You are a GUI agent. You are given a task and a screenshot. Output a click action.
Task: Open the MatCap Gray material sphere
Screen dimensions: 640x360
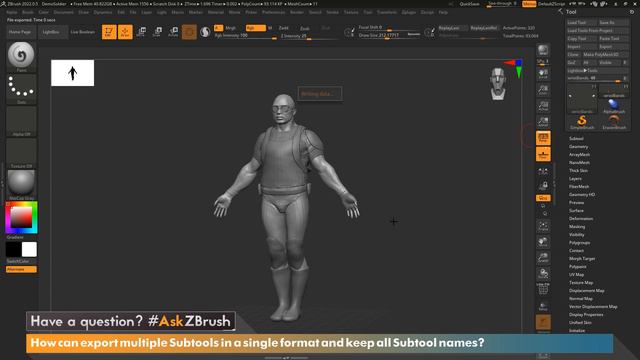tap(21, 184)
